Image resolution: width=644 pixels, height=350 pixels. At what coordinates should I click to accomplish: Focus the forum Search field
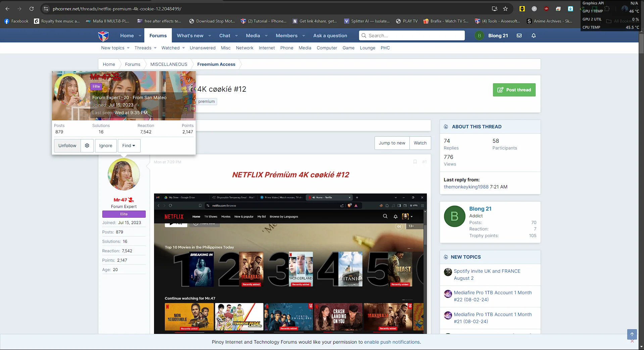[x=412, y=36]
